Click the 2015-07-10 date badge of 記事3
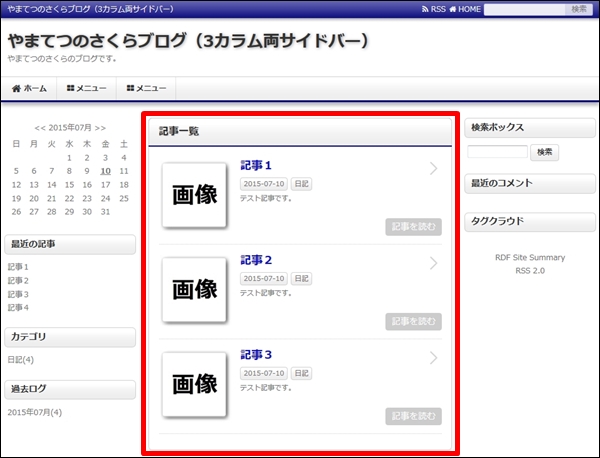 tap(264, 373)
